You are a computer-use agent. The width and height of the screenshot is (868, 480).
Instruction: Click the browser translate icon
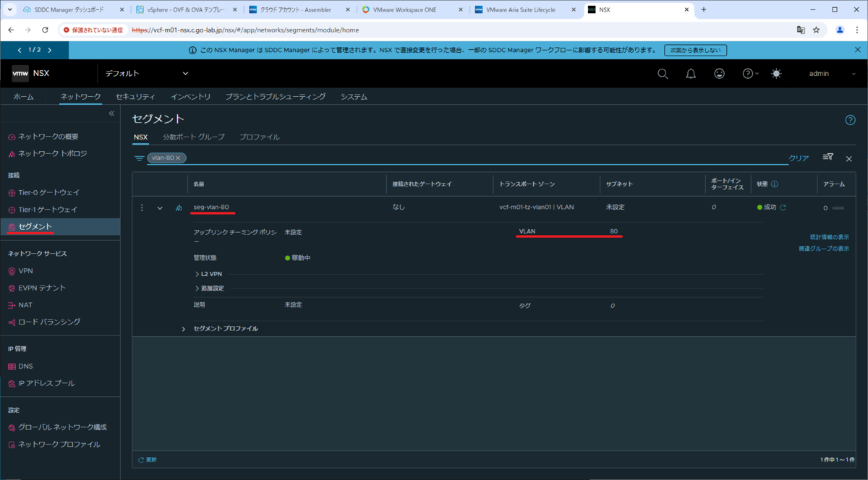pyautogui.click(x=801, y=30)
